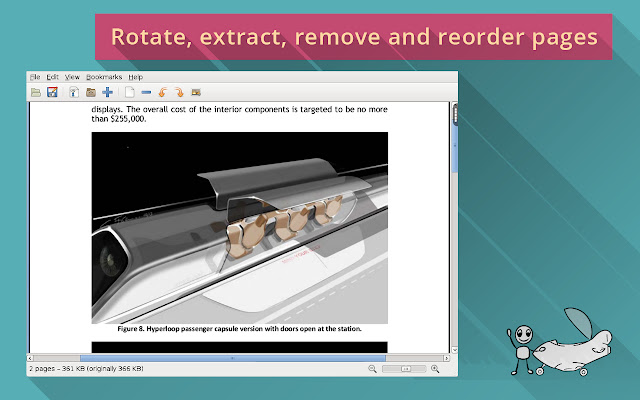Rotate page right with orange arrow

point(179,92)
